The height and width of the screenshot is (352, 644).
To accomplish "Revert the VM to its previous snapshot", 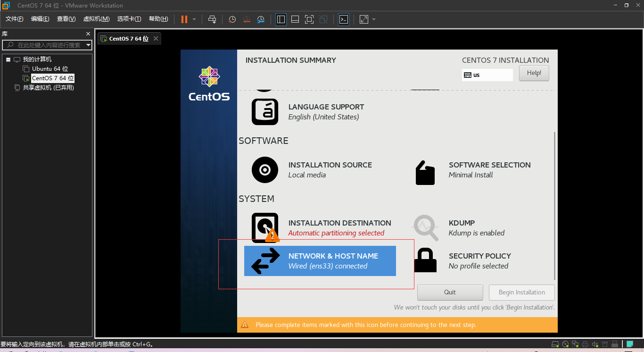I will (247, 19).
